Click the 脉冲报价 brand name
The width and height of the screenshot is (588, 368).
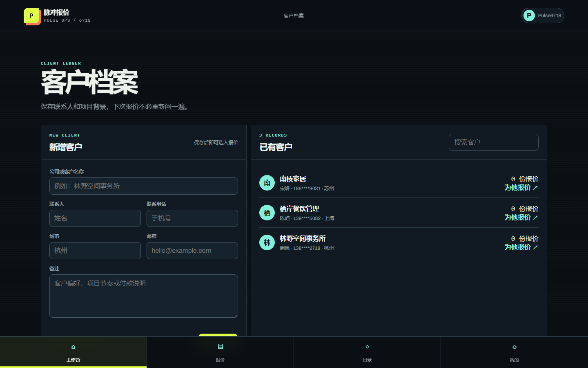[x=57, y=12]
